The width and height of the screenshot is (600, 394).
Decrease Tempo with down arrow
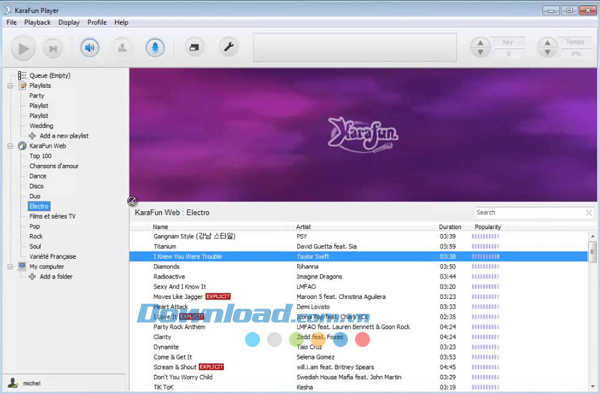tap(548, 52)
